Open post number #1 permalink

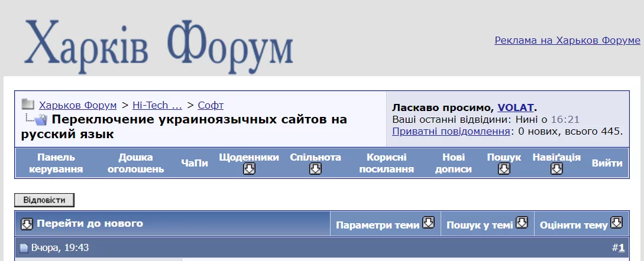pyautogui.click(x=622, y=248)
